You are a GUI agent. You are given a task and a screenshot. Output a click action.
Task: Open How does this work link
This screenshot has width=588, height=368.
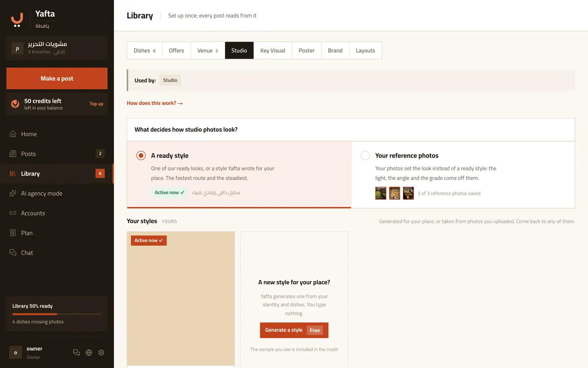pos(155,103)
